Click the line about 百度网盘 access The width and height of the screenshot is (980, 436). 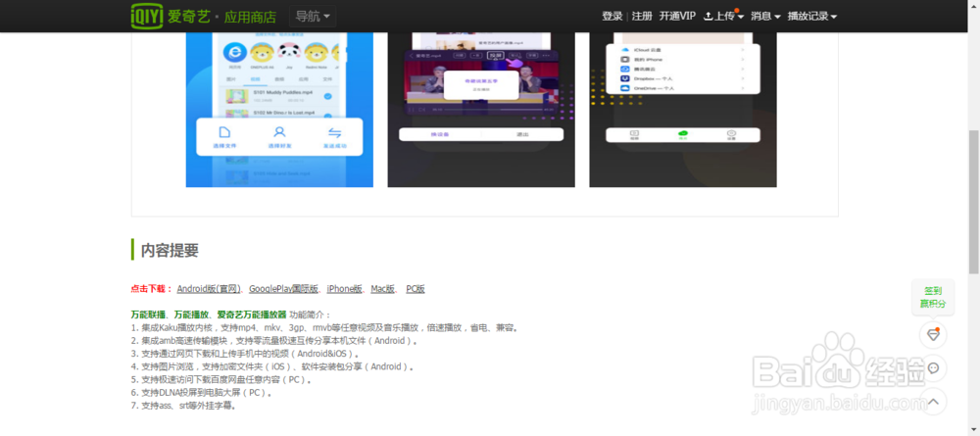[x=221, y=379]
